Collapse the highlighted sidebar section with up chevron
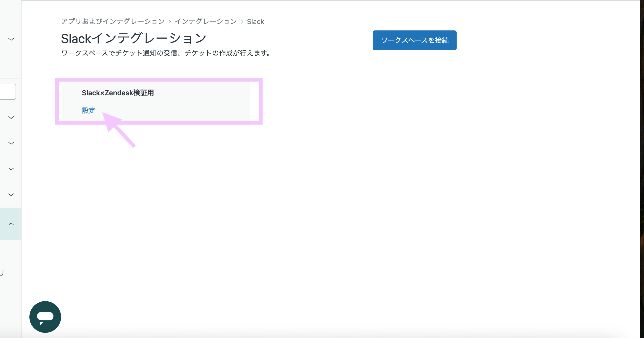This screenshot has height=338, width=644. pos(11,224)
